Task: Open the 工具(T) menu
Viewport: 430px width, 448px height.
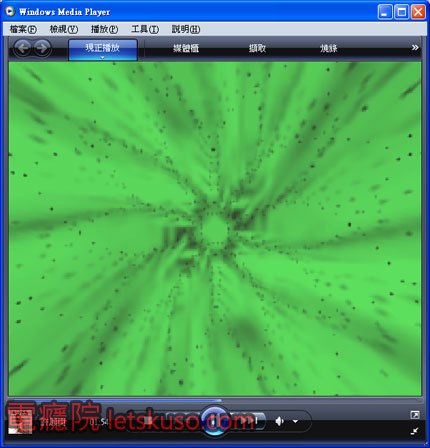Action: 145,29
